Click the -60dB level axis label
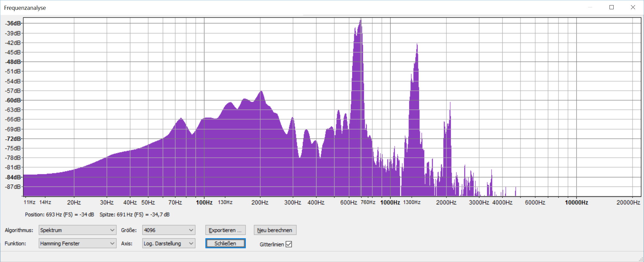Viewport: 644px width, 262px height. pyautogui.click(x=13, y=100)
